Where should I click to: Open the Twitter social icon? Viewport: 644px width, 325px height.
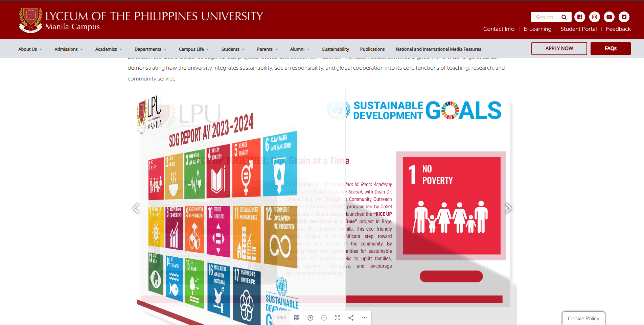[624, 17]
